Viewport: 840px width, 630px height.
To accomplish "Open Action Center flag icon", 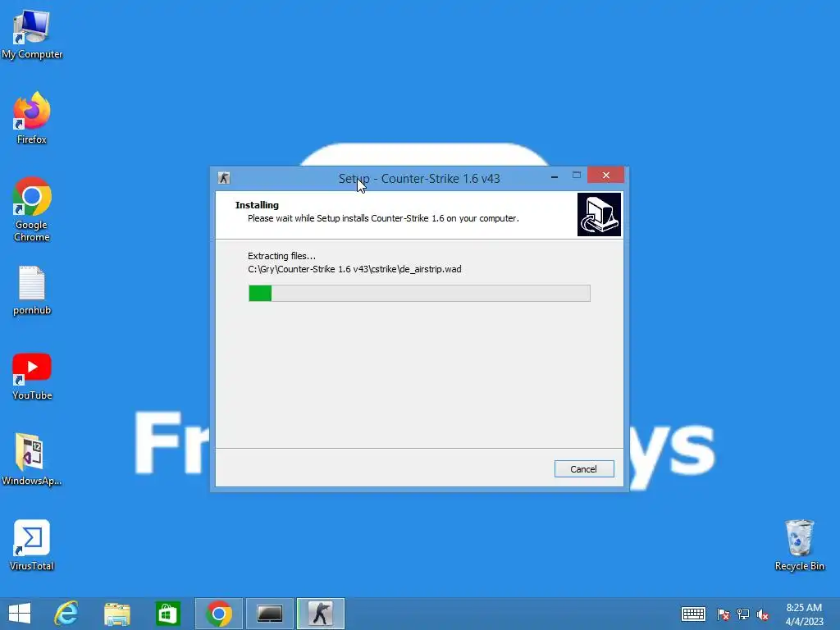I will [x=724, y=614].
